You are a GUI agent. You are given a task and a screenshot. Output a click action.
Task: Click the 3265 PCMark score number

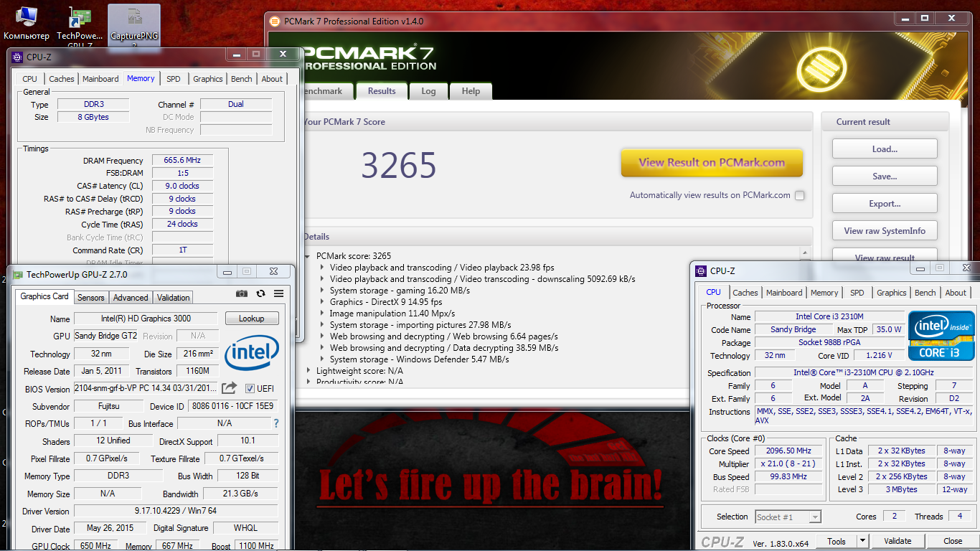point(399,166)
